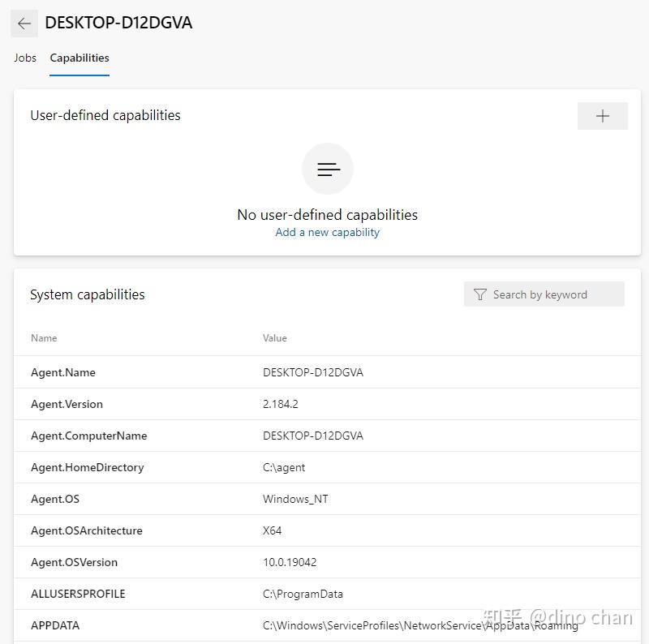Screen dimensions: 649x644
Task: Click the plus icon to add capability
Action: (x=602, y=116)
